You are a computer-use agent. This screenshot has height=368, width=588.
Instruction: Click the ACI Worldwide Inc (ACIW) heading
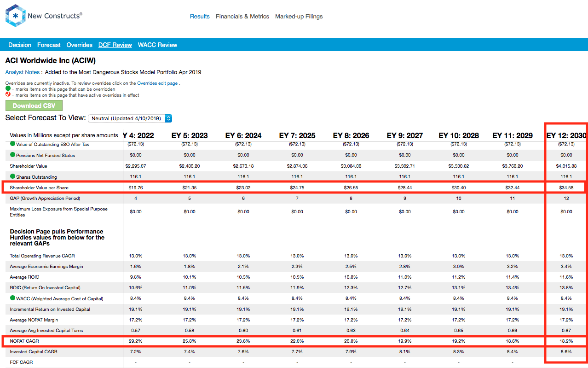point(51,60)
